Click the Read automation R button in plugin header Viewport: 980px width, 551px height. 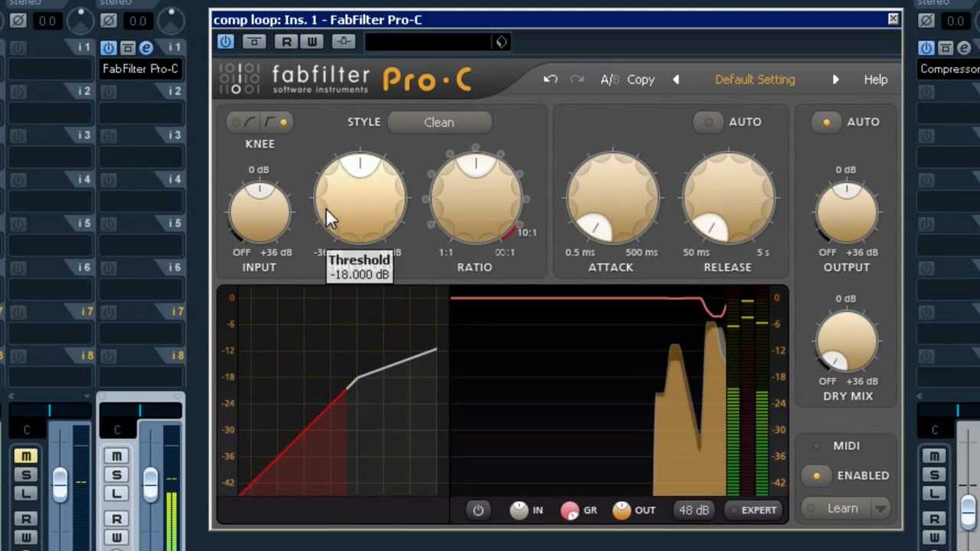286,42
